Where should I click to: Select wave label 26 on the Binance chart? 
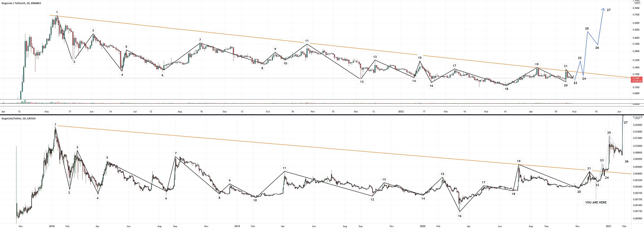[x=597, y=48]
